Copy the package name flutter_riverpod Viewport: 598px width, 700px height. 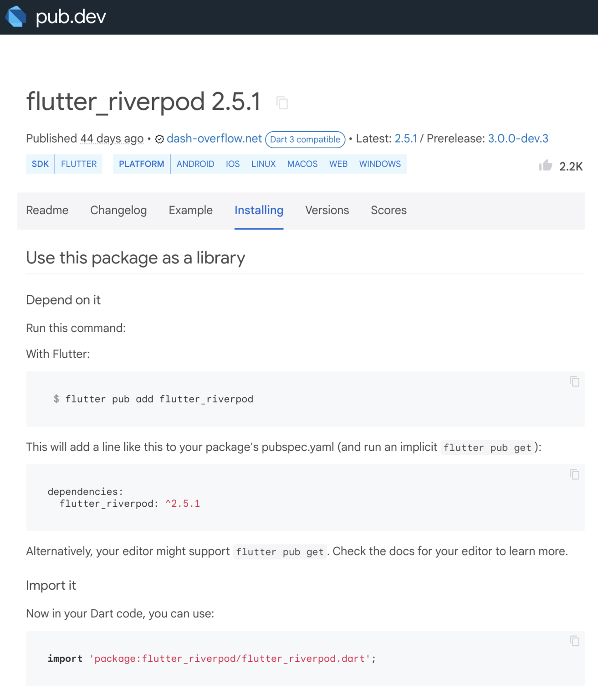(x=282, y=103)
